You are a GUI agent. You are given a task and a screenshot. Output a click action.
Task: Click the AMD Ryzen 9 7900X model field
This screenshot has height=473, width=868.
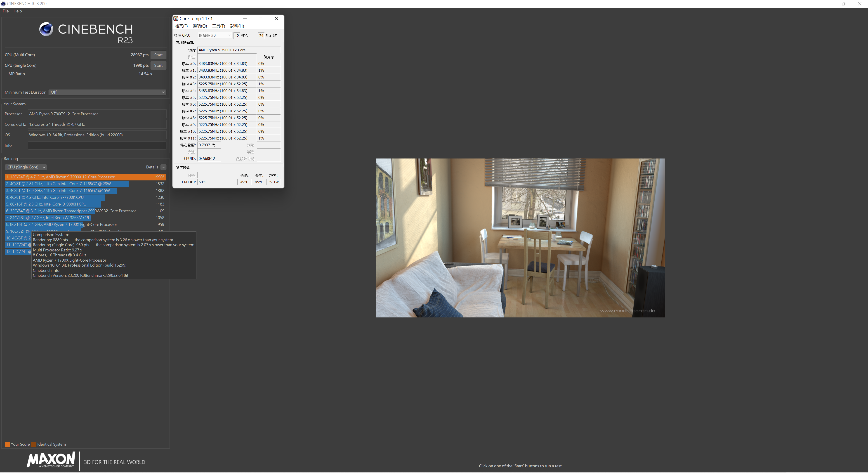(x=238, y=50)
